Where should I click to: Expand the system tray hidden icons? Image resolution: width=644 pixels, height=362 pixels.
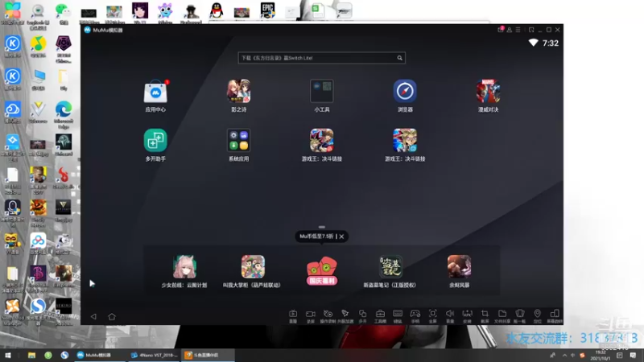click(564, 355)
